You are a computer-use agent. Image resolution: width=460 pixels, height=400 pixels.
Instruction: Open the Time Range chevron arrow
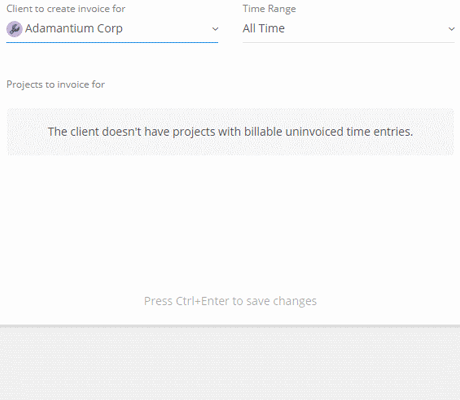tap(451, 29)
